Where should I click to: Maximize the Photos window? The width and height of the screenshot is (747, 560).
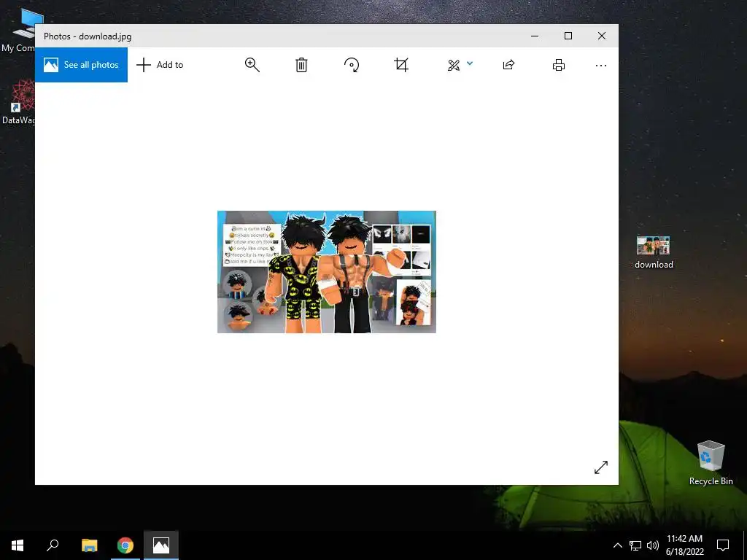pos(568,36)
